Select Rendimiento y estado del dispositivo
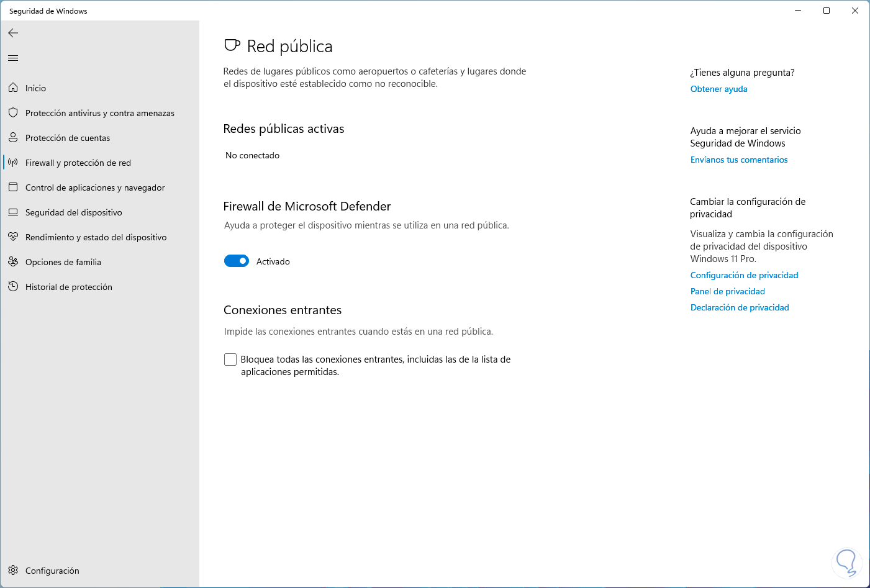This screenshot has height=588, width=870. [x=96, y=237]
